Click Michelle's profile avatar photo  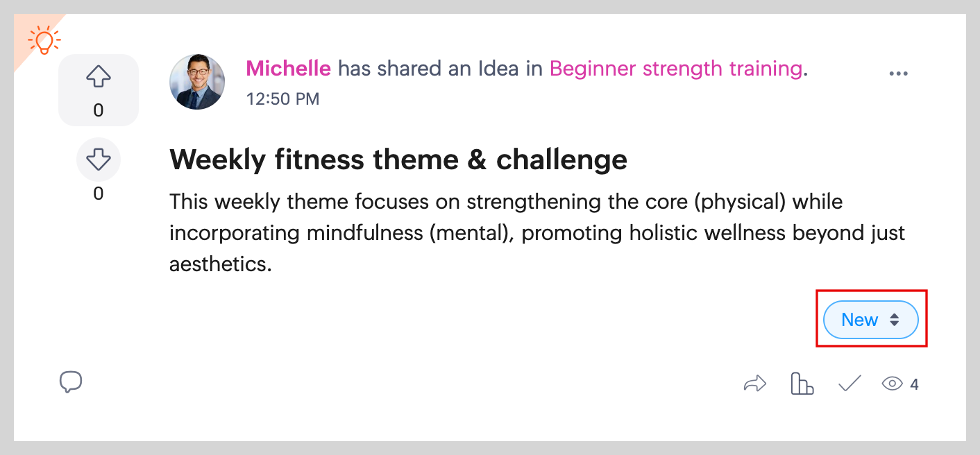[x=197, y=82]
